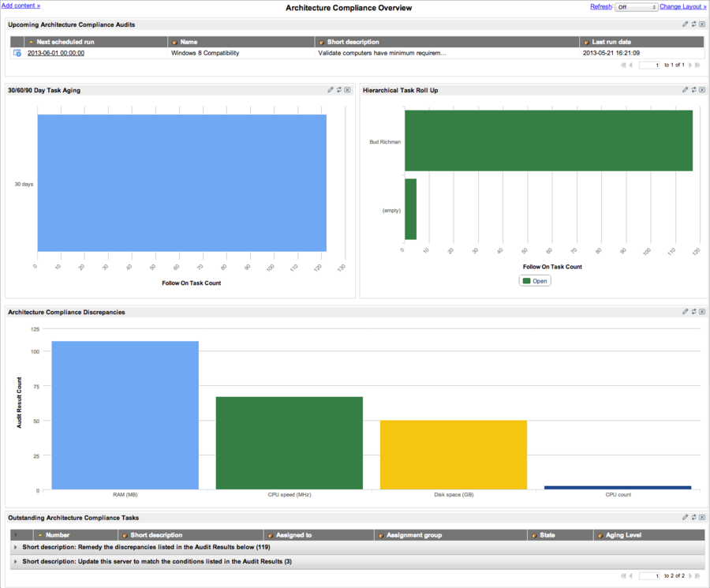710x588 pixels.
Task: Click the Assigned to column menu icon
Action: [271, 535]
